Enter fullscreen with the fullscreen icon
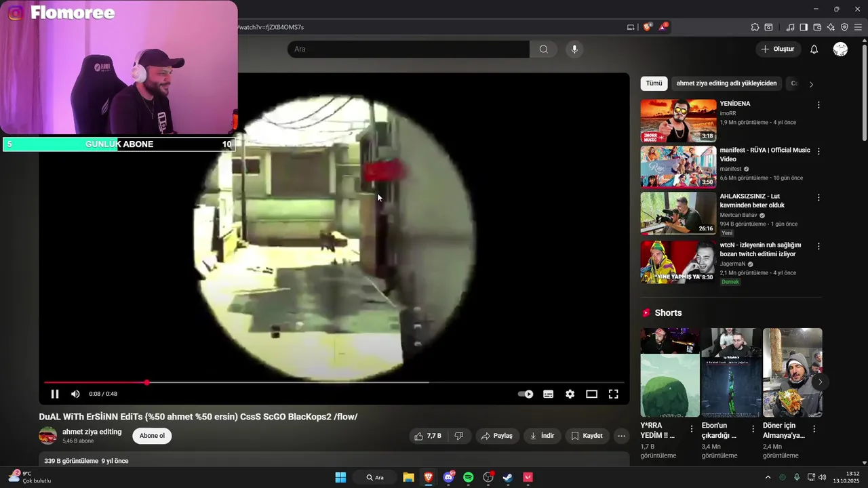The width and height of the screenshot is (868, 488). pos(613,394)
